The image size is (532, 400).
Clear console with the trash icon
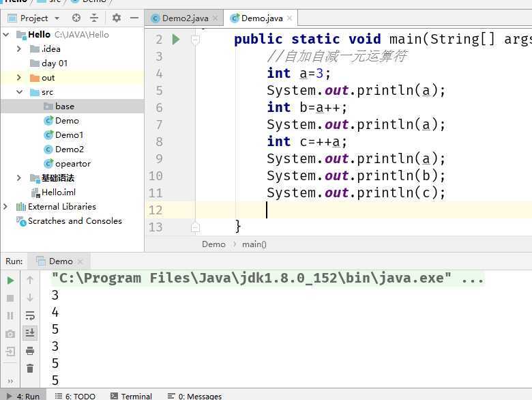tap(30, 368)
